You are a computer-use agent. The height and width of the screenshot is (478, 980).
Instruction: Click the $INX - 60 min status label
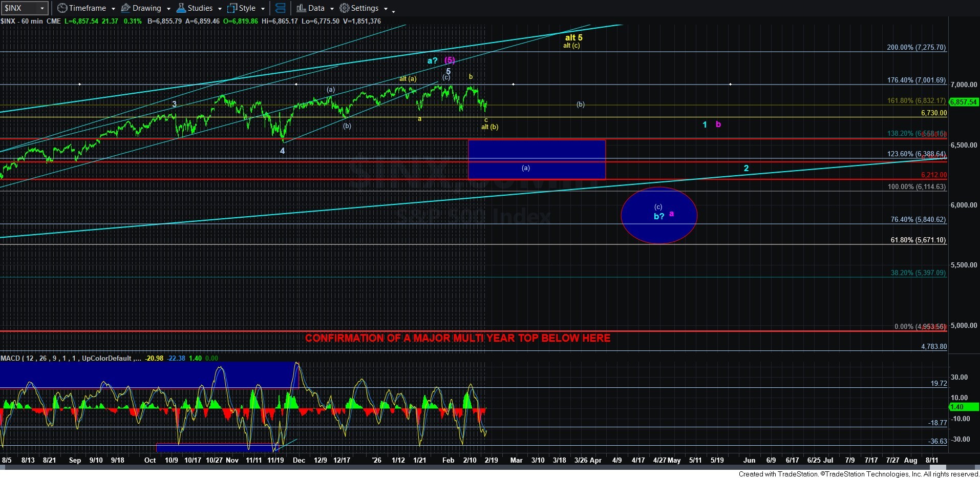tap(22, 21)
